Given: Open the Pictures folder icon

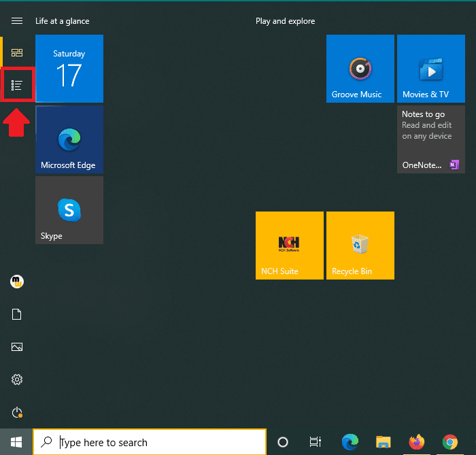Looking at the screenshot, I should click(x=17, y=347).
